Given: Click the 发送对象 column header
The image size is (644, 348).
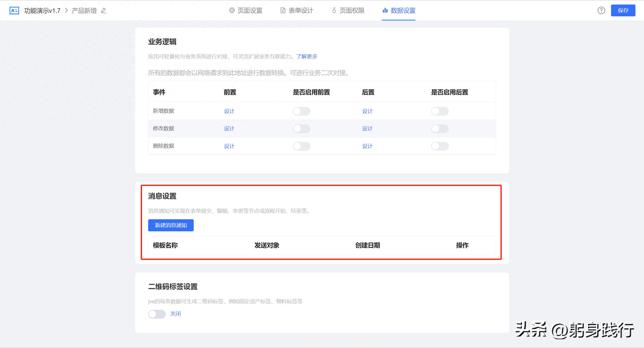Looking at the screenshot, I should click(267, 245).
